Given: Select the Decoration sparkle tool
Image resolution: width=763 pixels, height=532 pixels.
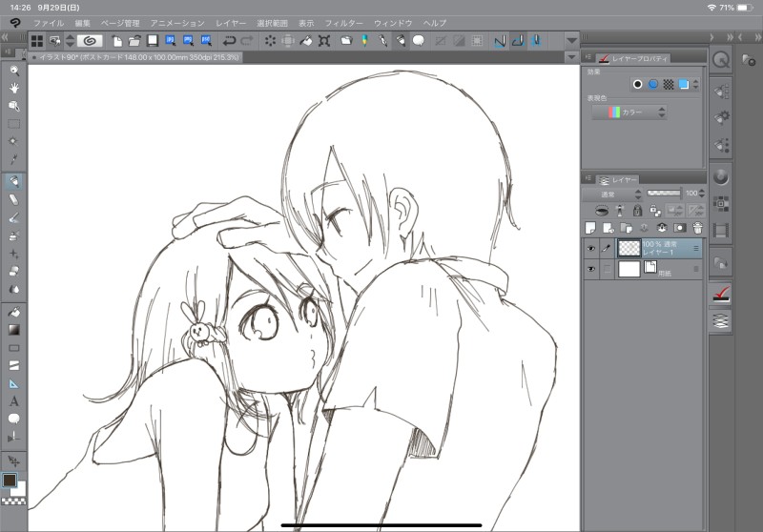Looking at the screenshot, I should point(14,254).
